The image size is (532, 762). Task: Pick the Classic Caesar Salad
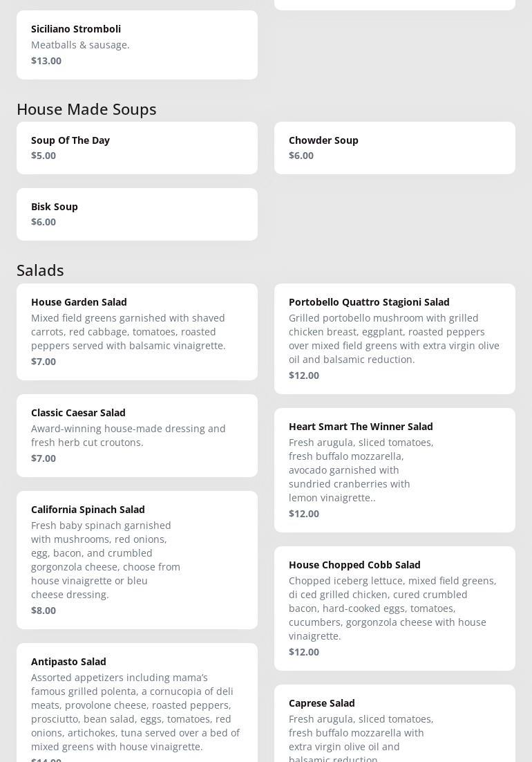(137, 435)
